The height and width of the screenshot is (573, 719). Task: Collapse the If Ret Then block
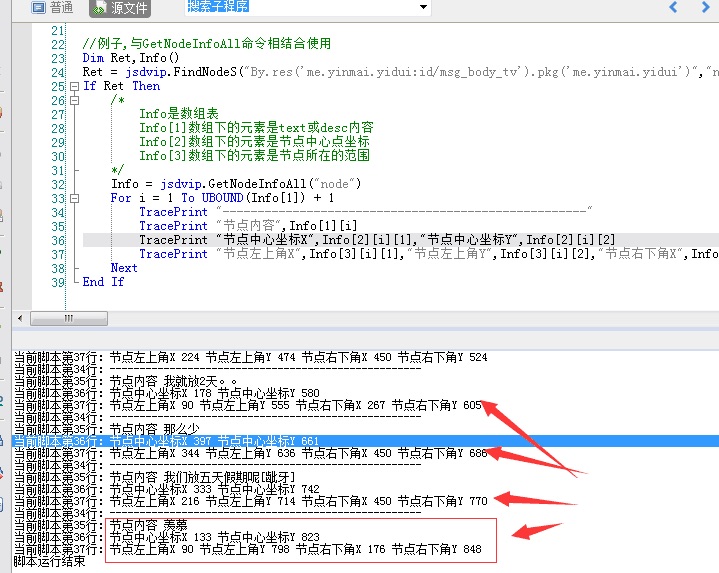[73, 86]
